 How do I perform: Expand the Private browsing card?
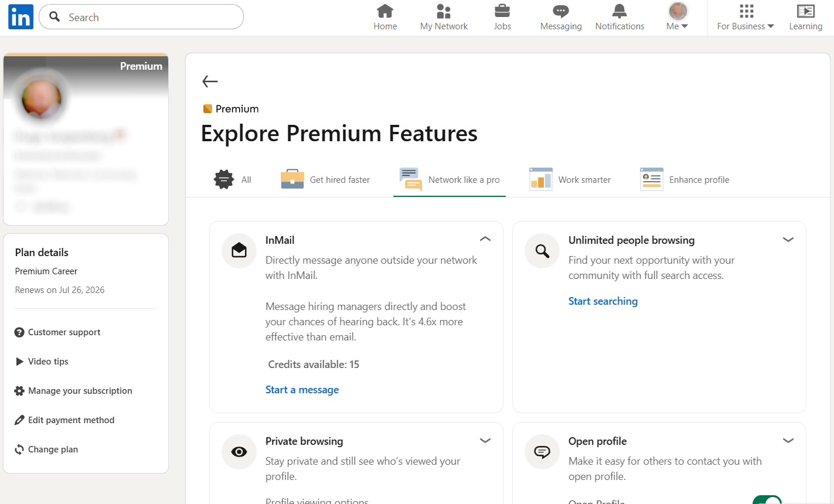[485, 441]
